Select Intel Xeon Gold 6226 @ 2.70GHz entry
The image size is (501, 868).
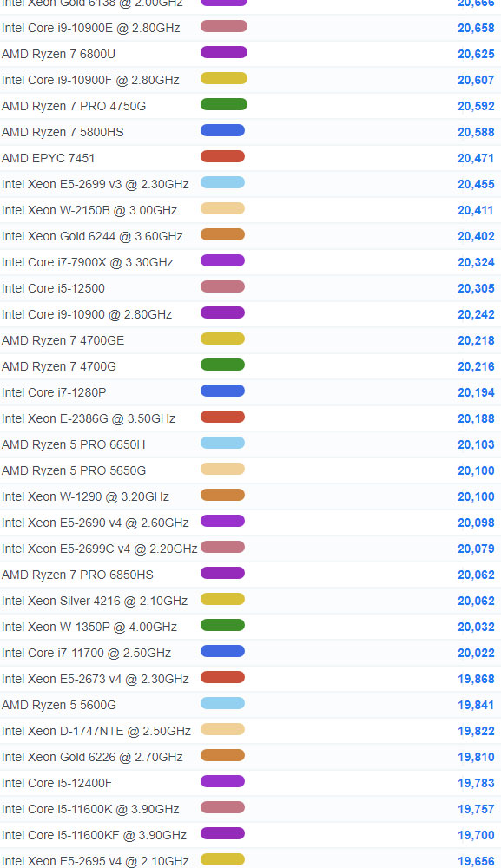(x=92, y=756)
